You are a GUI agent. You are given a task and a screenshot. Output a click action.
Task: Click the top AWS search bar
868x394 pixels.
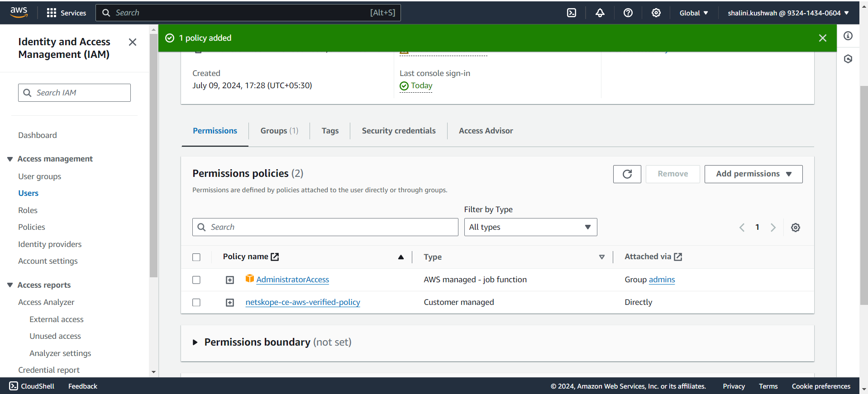coord(248,13)
